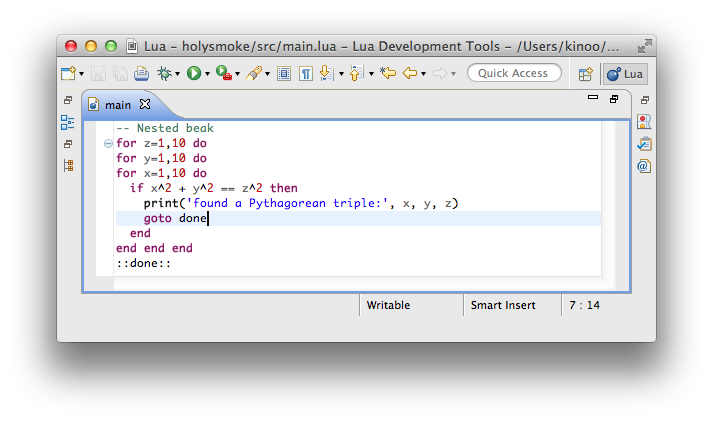Open the top view icon in right sidebar

(644, 122)
